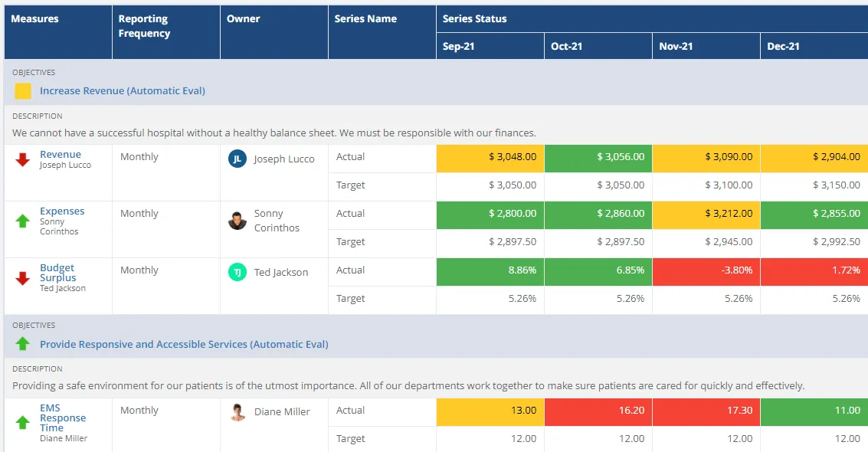Open the EMS Response Time measure link

click(x=63, y=418)
